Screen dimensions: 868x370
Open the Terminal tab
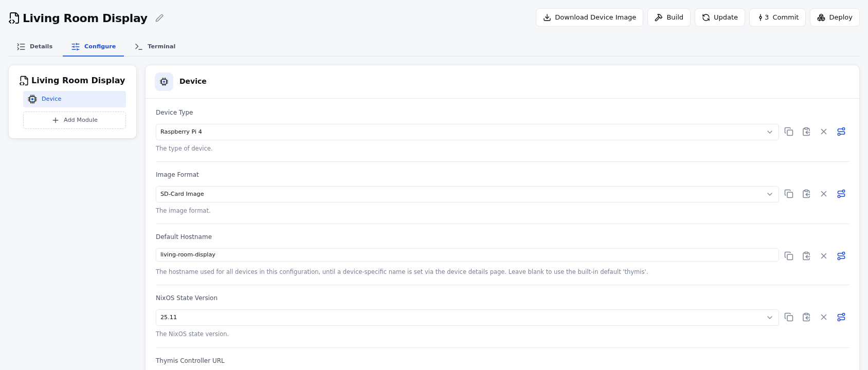coord(155,46)
